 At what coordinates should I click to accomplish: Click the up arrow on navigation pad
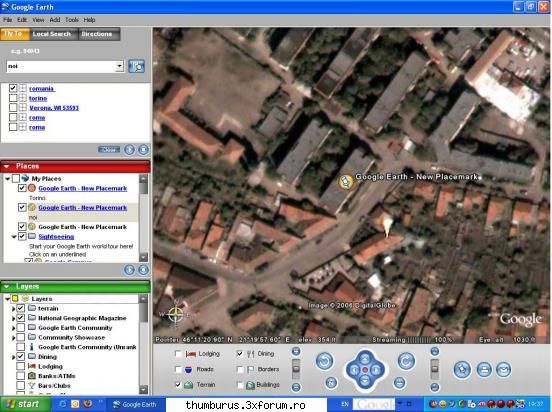click(x=365, y=358)
